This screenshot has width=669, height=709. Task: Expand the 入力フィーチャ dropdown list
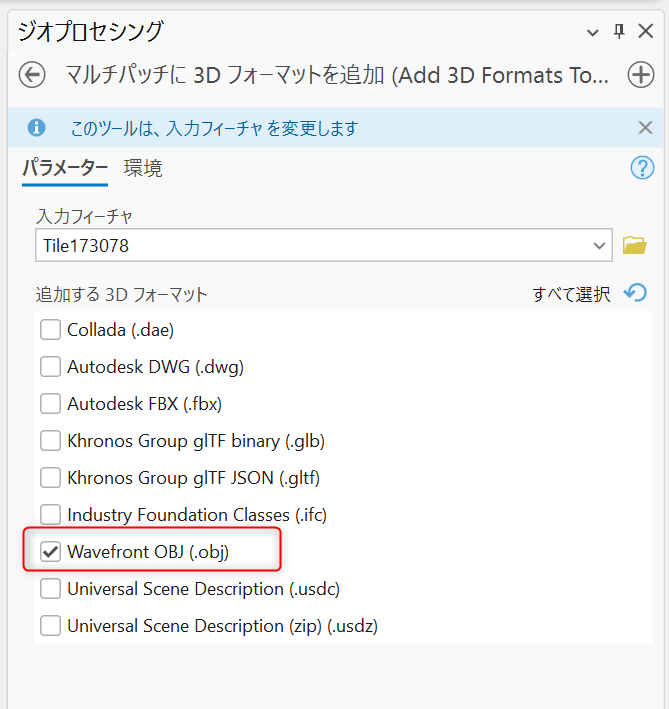600,245
